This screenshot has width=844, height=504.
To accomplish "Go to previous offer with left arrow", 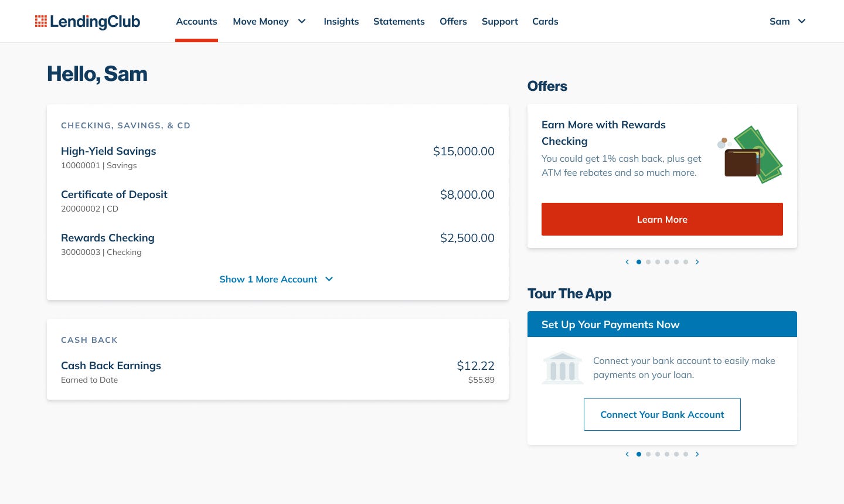I will coord(627,262).
